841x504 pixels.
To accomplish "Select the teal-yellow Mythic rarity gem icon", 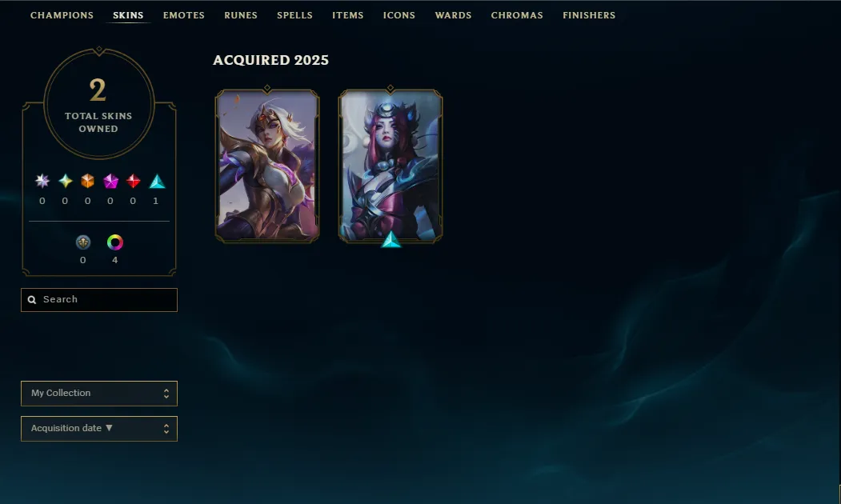I will pos(66,182).
